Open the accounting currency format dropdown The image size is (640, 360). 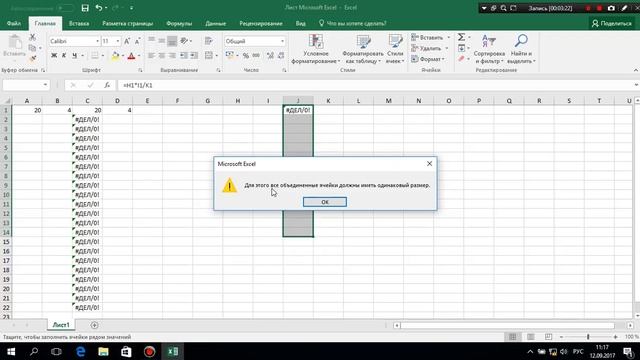[237, 56]
